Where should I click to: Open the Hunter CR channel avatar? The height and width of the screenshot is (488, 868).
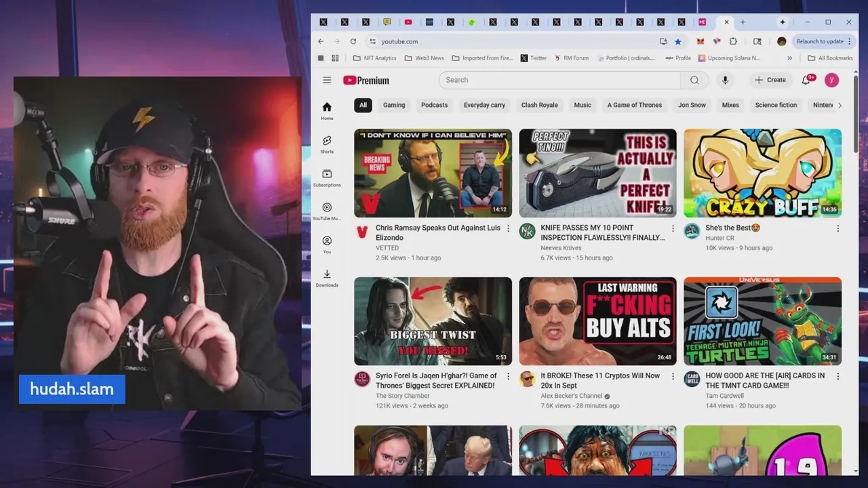[692, 232]
